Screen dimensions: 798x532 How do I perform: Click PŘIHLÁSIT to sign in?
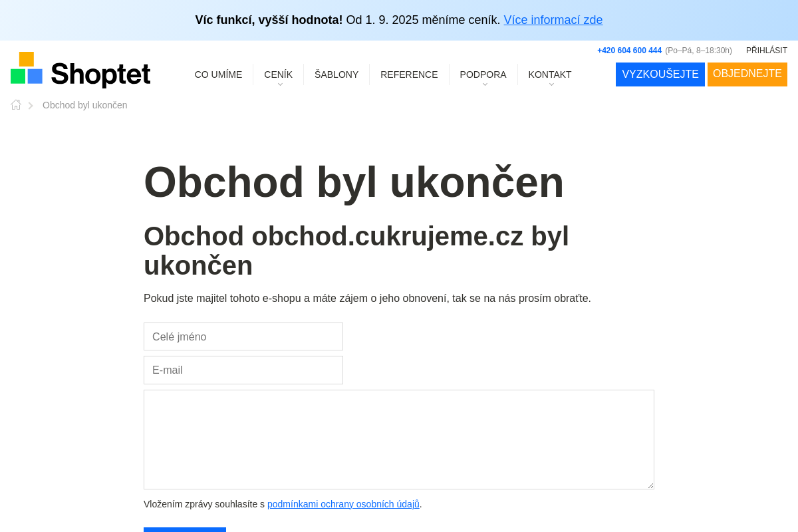pyautogui.click(x=767, y=50)
